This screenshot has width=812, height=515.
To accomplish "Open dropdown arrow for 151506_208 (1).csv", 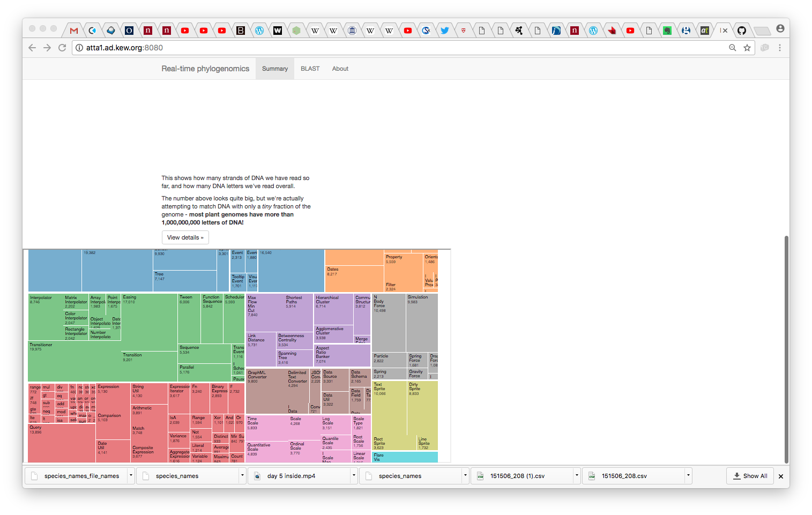I will [x=577, y=475].
